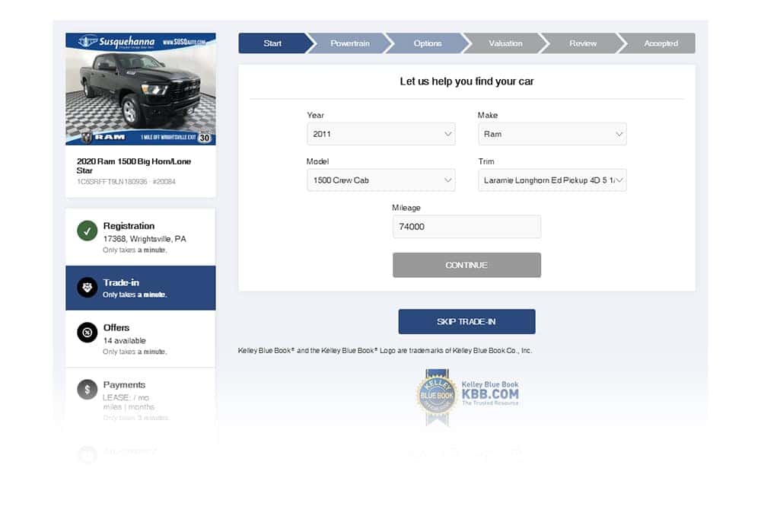This screenshot has width=761, height=532.
Task: Switch to the Options step
Action: pos(428,43)
